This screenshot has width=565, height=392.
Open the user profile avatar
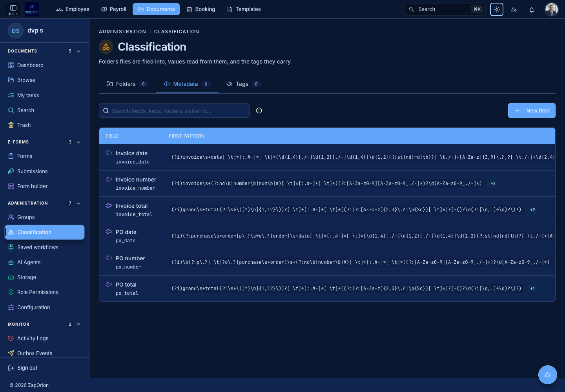[x=551, y=9]
